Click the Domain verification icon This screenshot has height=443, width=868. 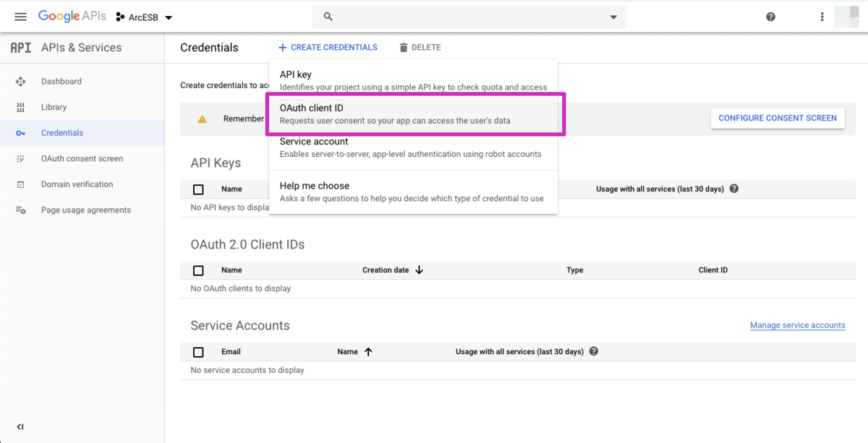point(20,185)
